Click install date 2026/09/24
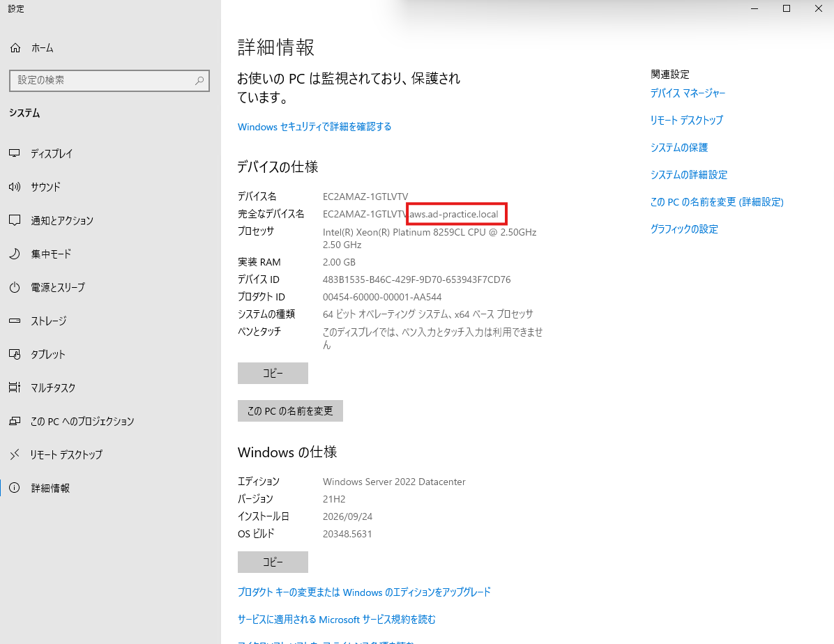This screenshot has height=644, width=834. tap(347, 517)
